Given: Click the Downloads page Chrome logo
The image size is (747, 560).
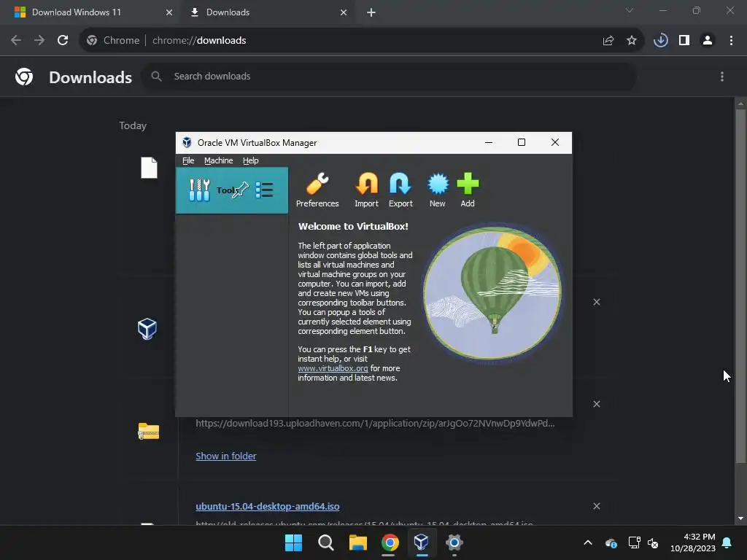Looking at the screenshot, I should click(x=24, y=77).
